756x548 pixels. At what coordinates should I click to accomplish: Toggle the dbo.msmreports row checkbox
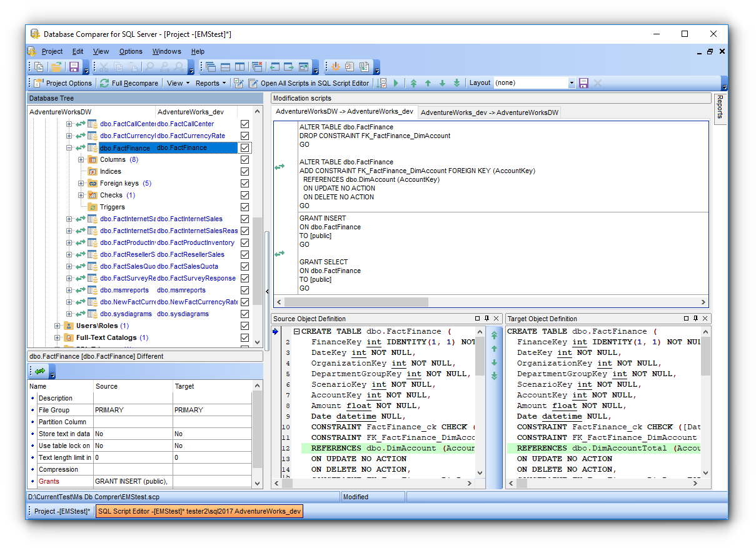click(x=245, y=291)
